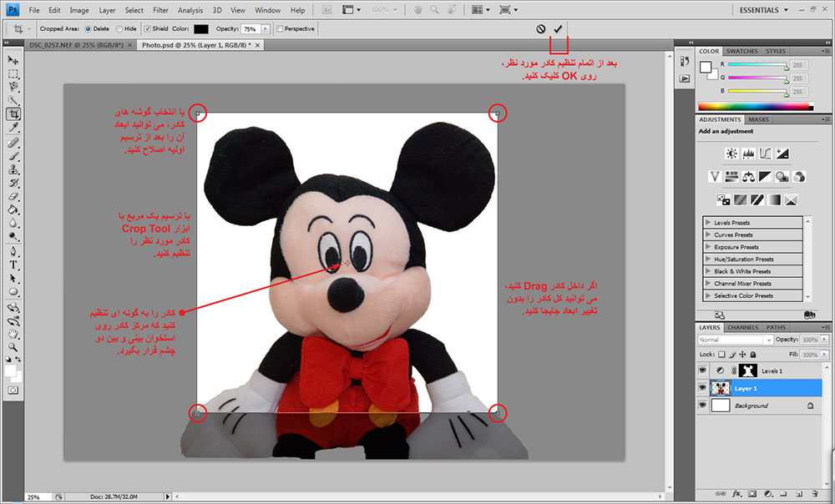Click the color spectrum ramp

pyautogui.click(x=756, y=107)
